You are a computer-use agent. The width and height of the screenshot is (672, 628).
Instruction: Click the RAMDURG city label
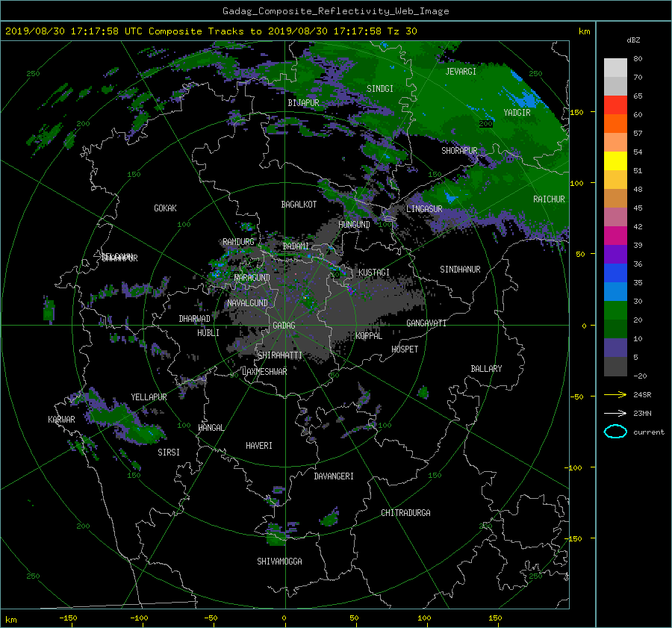[238, 242]
